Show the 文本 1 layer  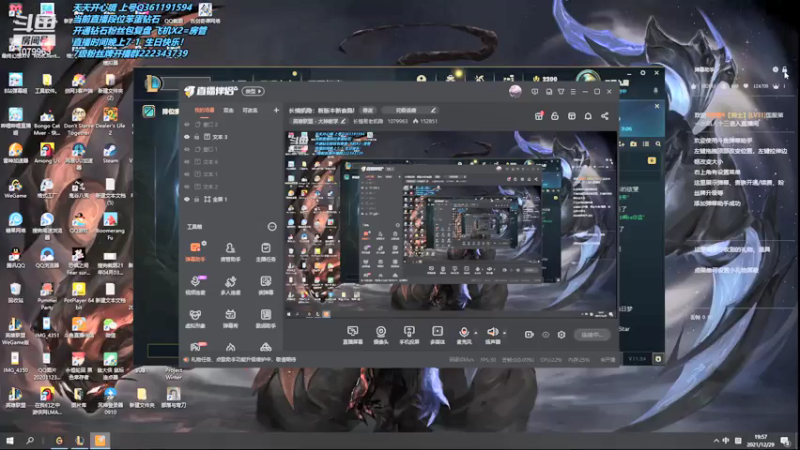[x=187, y=174]
